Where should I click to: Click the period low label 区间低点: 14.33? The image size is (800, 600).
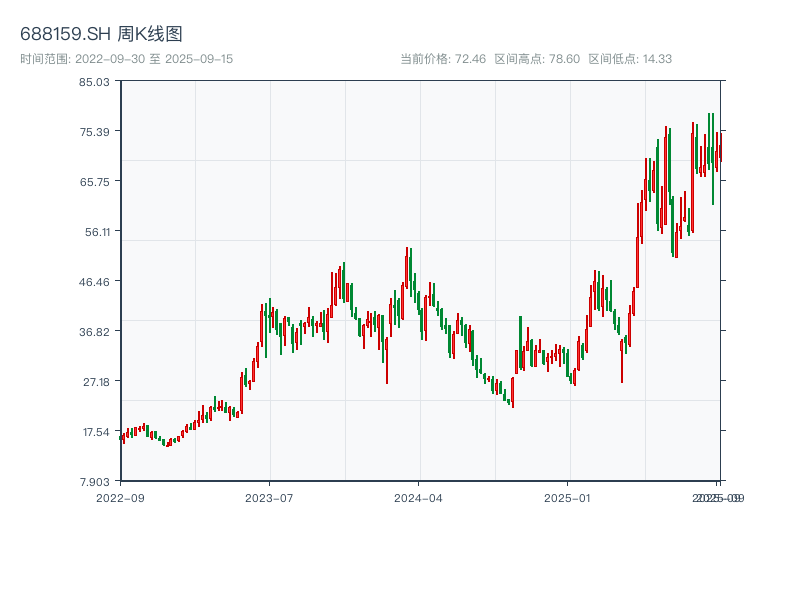[630, 59]
